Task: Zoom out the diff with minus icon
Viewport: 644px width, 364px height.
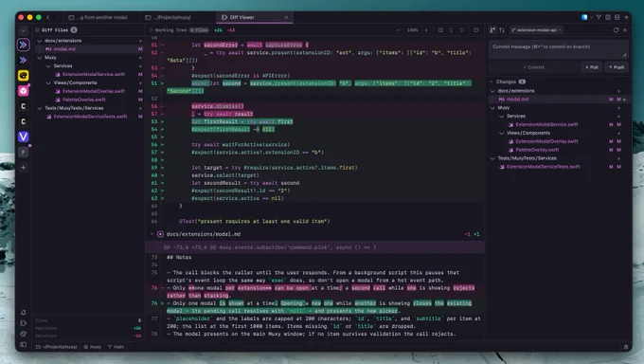Action: pyautogui.click(x=399, y=30)
